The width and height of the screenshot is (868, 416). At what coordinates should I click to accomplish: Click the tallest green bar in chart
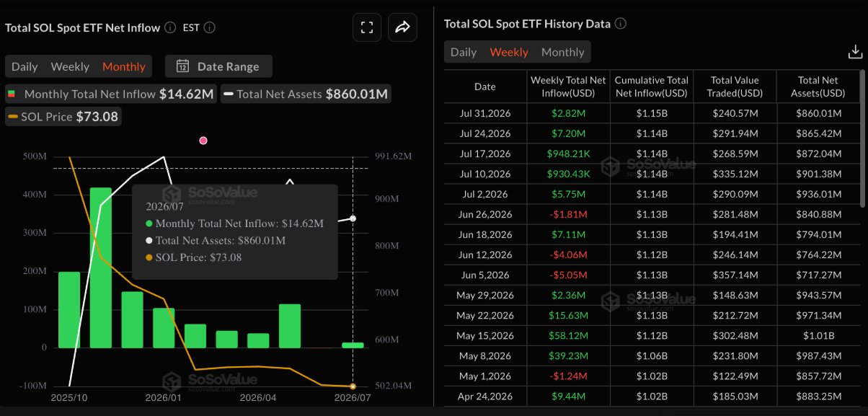[x=100, y=267]
